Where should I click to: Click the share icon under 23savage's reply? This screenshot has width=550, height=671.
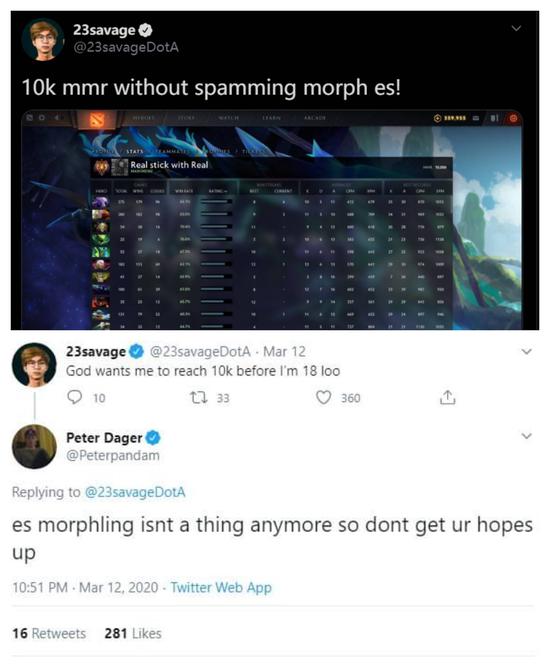(x=447, y=398)
